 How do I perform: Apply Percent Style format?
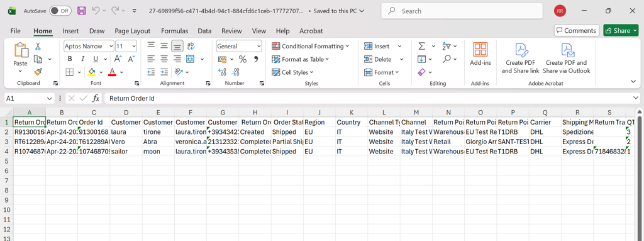click(243, 59)
